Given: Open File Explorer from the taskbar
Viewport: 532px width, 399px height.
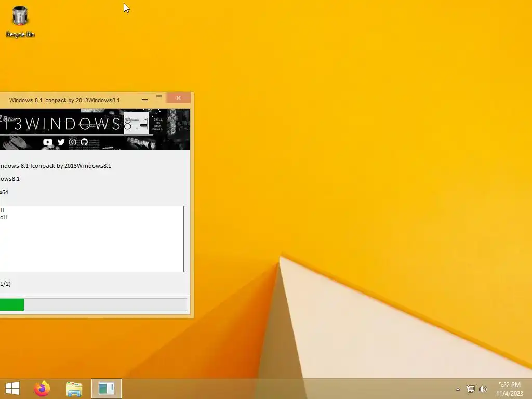Looking at the screenshot, I should [74, 389].
